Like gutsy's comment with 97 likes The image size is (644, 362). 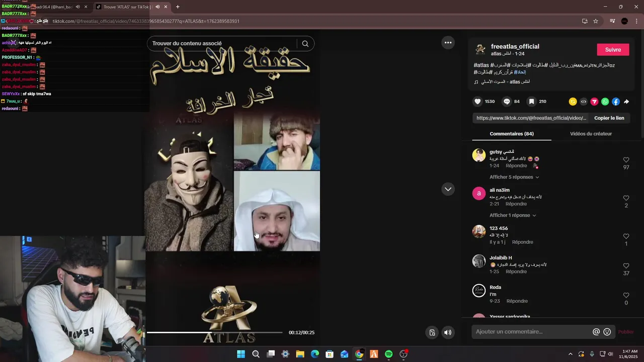(626, 160)
